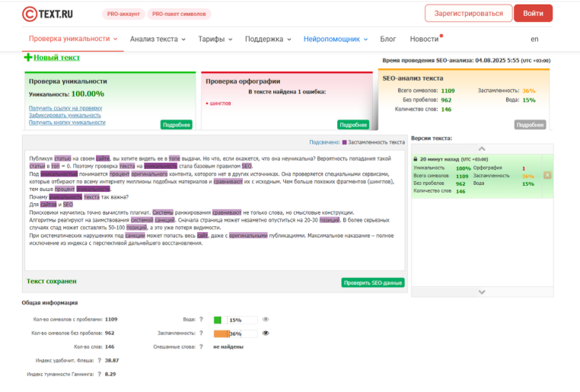Screen dimensions: 580x392
Task: Click the orange Заспамленность 36% bar
Action: (221, 333)
